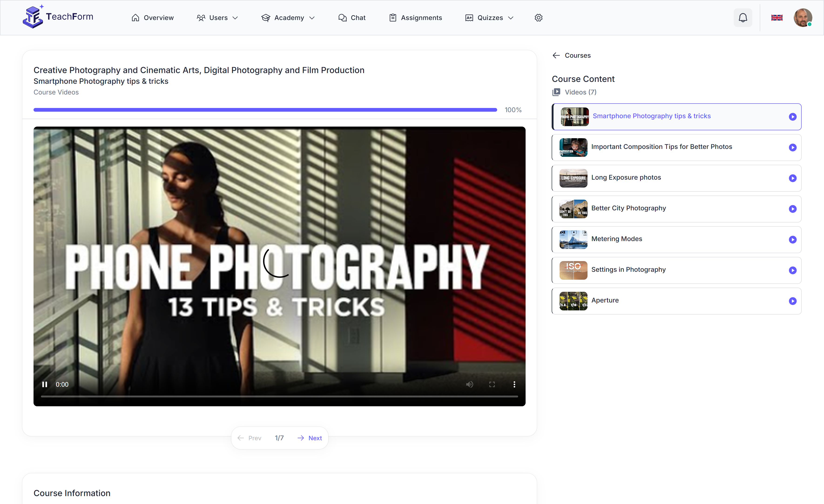Enter fullscreen on the video player

(x=492, y=384)
